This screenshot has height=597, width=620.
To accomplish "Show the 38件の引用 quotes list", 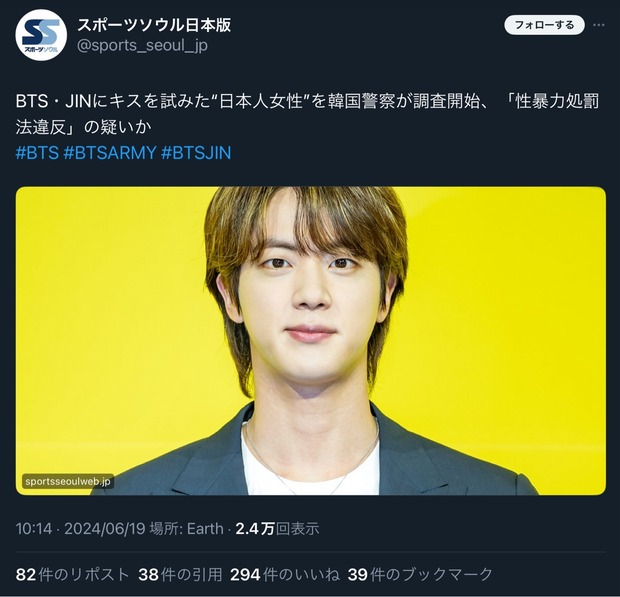I will 180,574.
